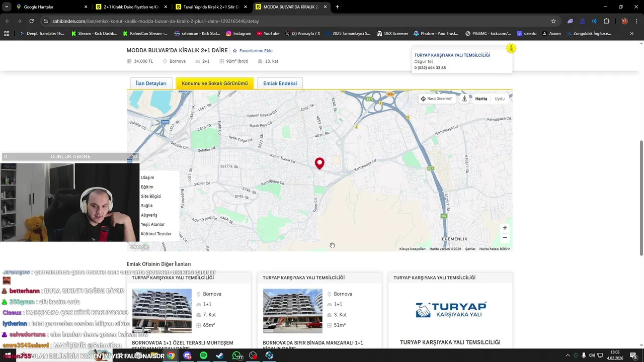644x362 pixels.
Task: Open WhatsApp from the taskbar
Action: click(x=236, y=355)
